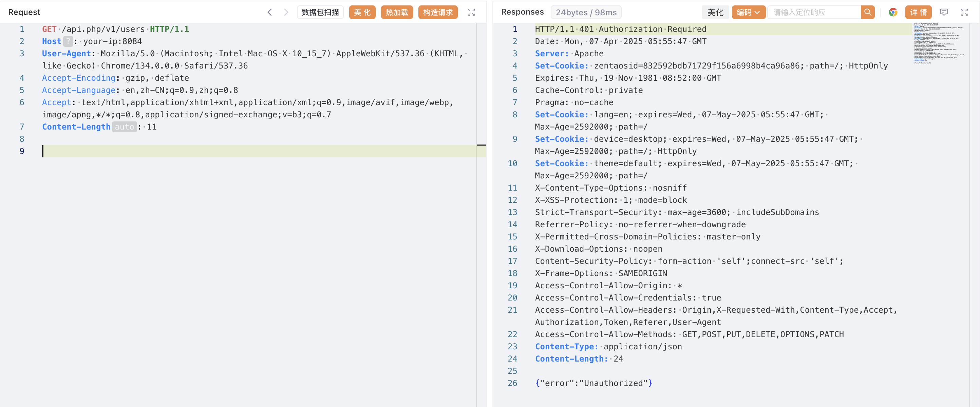
Task: Open response in Chrome browser icon
Action: (x=892, y=12)
